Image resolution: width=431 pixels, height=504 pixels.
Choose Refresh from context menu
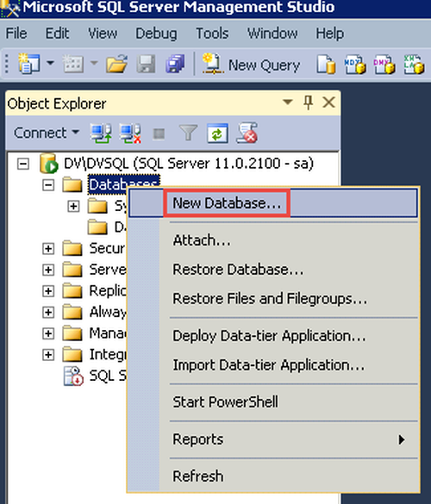tap(273, 476)
